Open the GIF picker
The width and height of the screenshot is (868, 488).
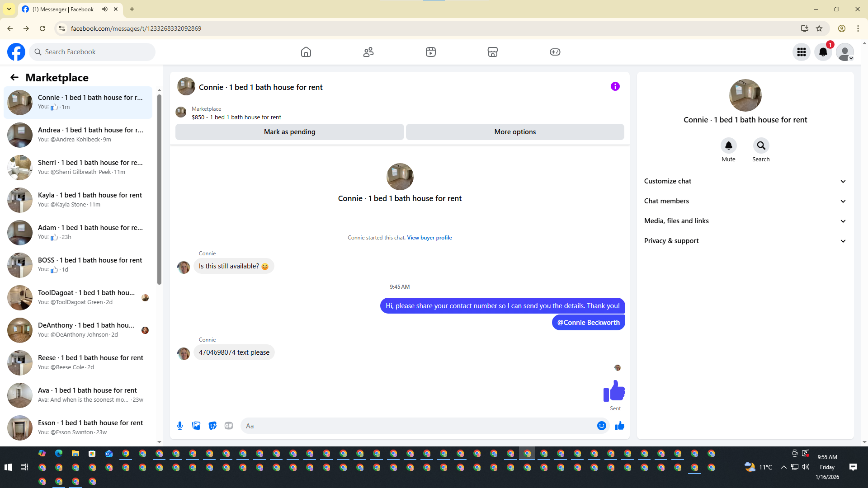click(229, 426)
